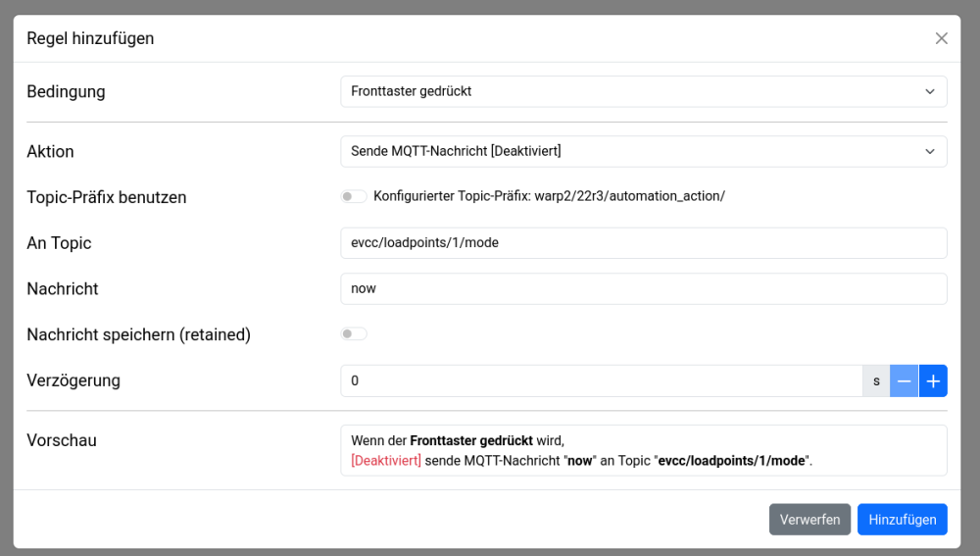Decrease Verzögerung with minus button
This screenshot has width=980, height=556.
904,380
